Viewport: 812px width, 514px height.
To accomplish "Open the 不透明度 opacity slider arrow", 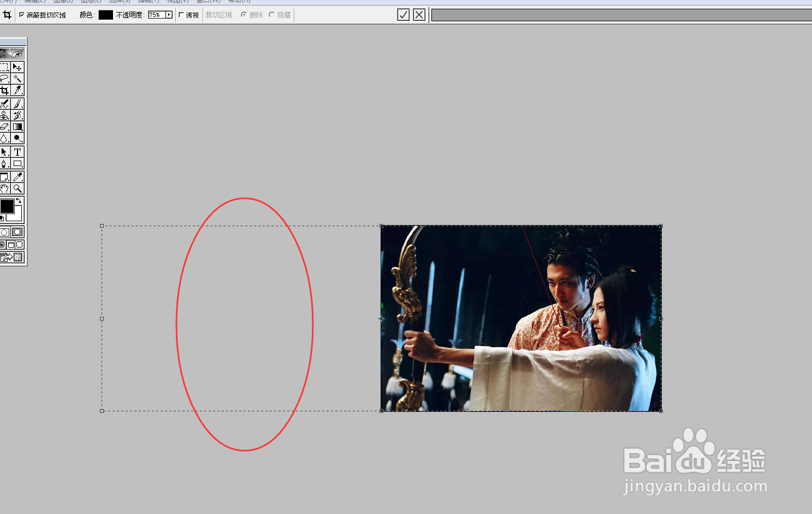I will [x=169, y=15].
